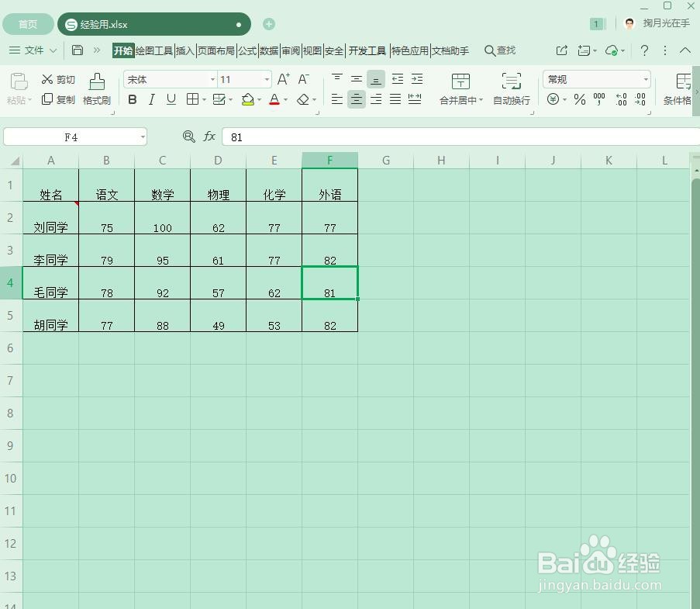
Task: Click cell C2 with value 100
Action: point(163,218)
